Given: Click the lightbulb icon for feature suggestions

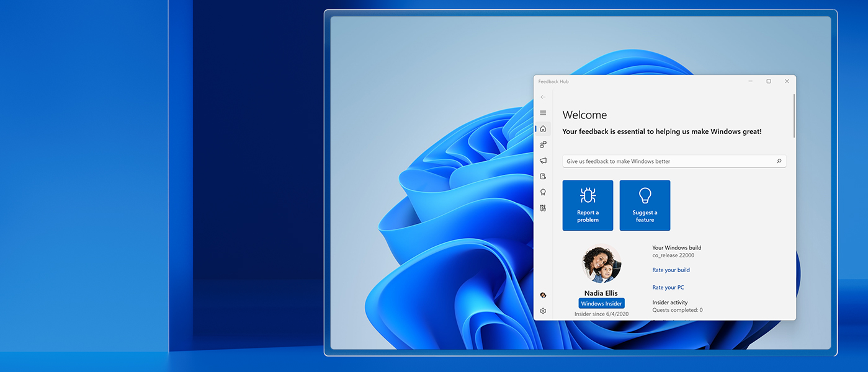Looking at the screenshot, I should pos(645,194).
